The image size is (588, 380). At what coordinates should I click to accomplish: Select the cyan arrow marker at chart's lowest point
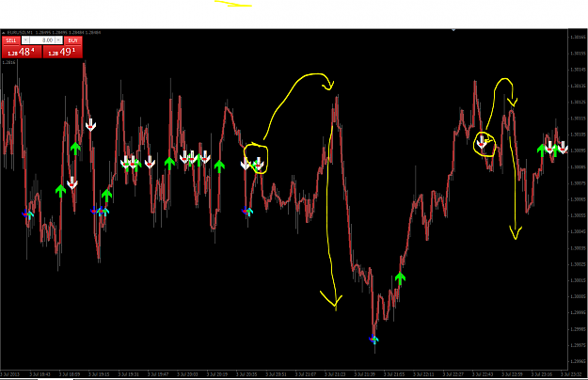point(375,340)
